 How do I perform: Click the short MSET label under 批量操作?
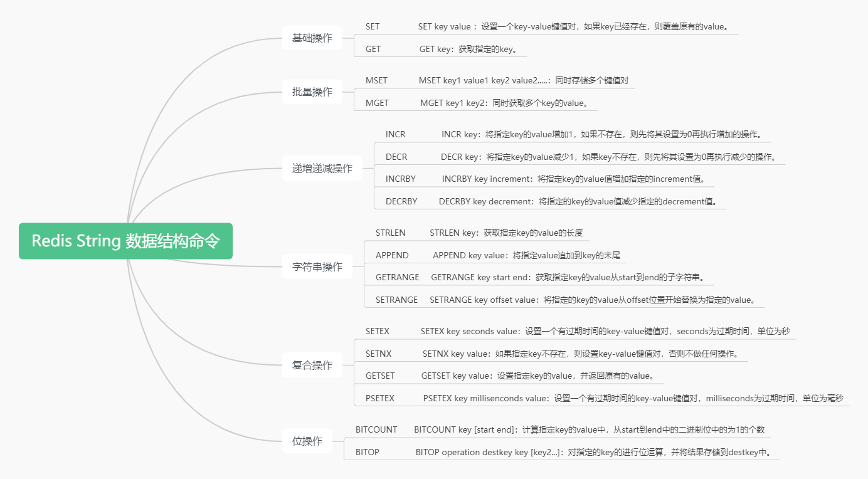[x=376, y=81]
